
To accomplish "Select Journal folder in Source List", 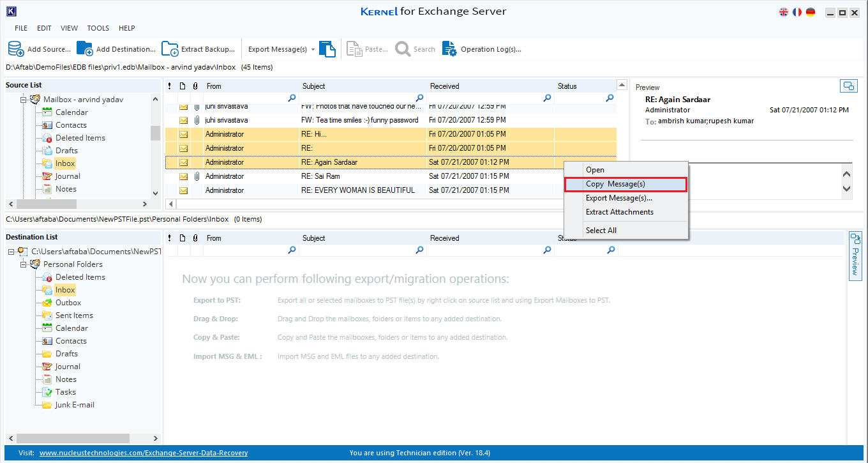I will (68, 176).
